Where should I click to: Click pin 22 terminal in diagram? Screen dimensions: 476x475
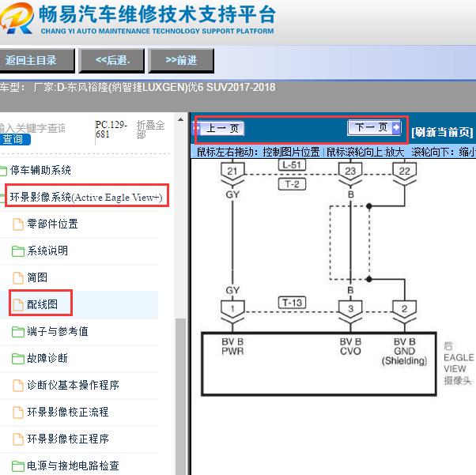click(x=404, y=172)
